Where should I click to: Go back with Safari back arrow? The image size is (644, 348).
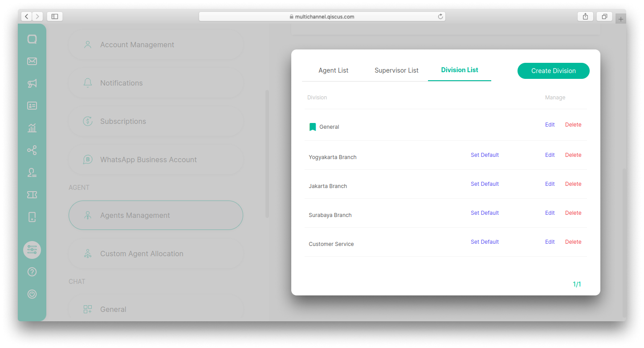26,16
